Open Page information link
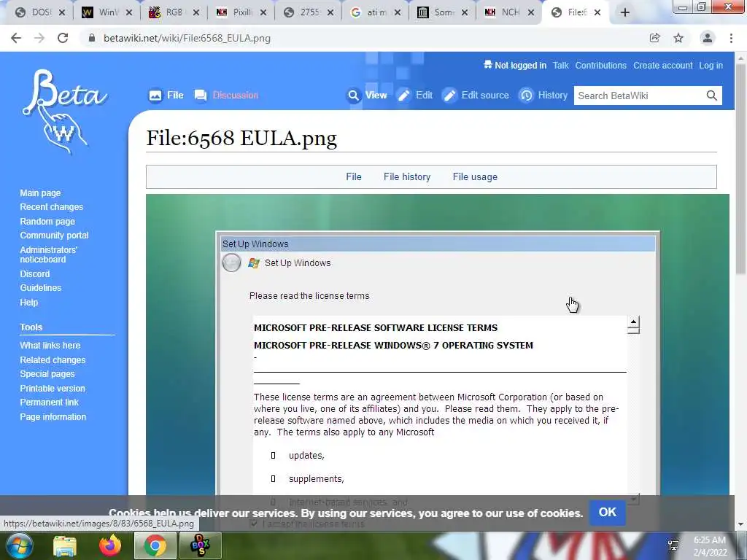 (x=53, y=416)
